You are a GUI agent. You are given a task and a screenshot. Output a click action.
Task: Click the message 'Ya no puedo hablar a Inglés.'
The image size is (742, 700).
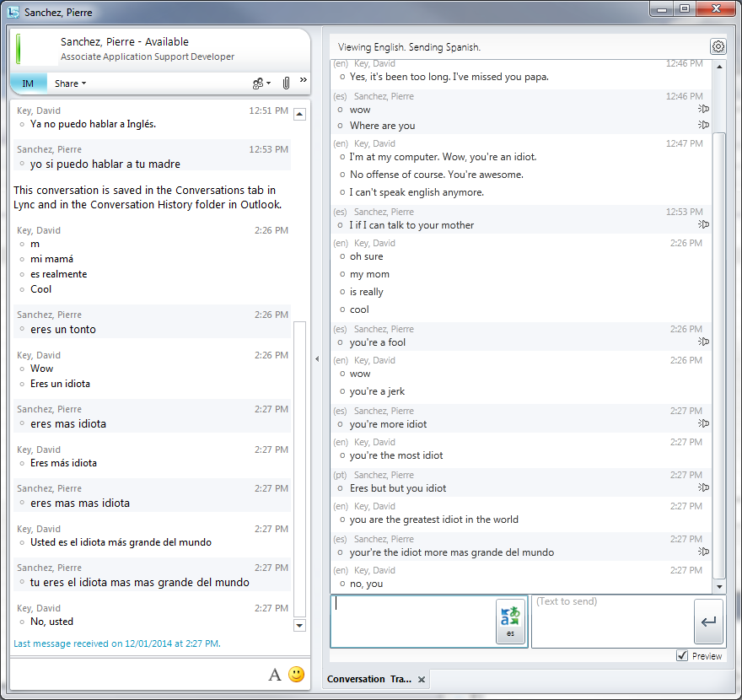pyautogui.click(x=93, y=124)
